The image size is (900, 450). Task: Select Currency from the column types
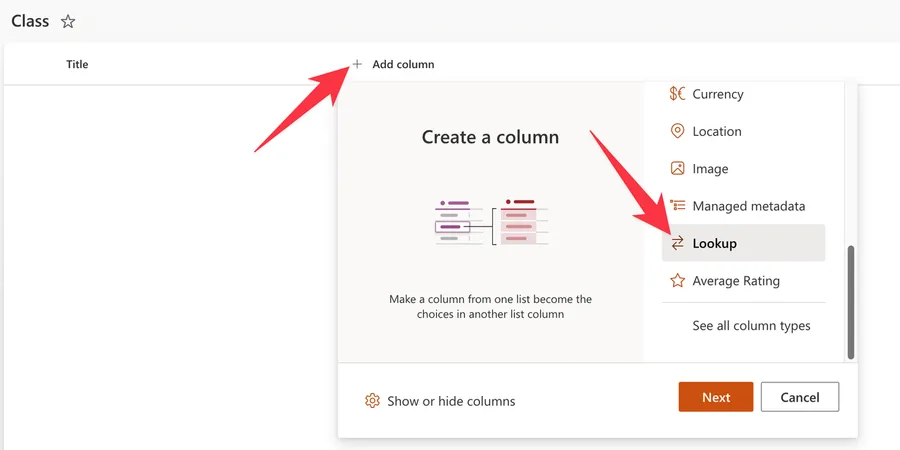[x=718, y=94]
